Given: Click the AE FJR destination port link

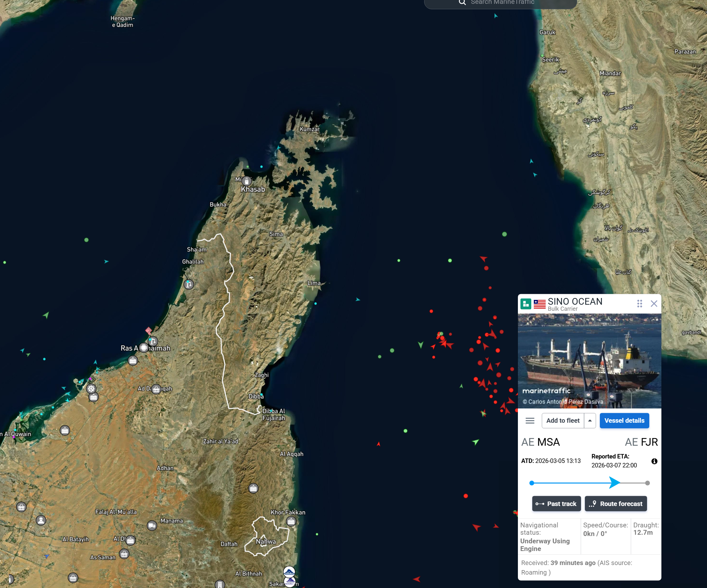Looking at the screenshot, I should [x=641, y=442].
